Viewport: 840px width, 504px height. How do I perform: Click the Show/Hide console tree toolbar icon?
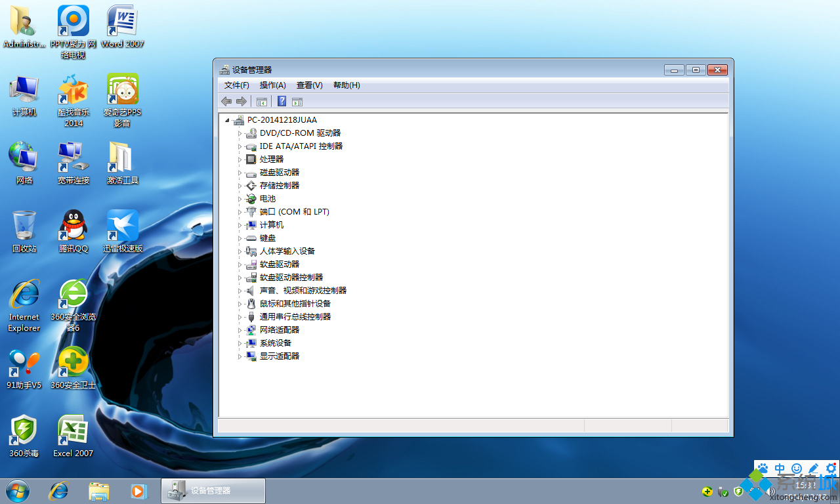pos(262,101)
